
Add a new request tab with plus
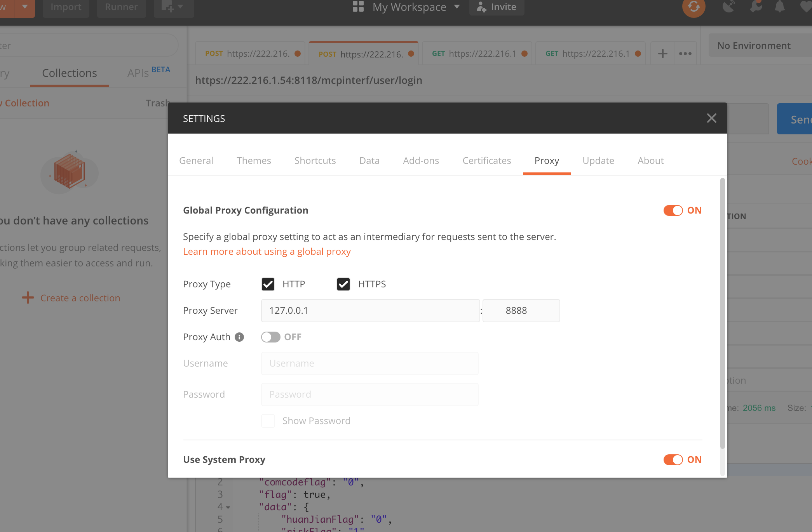pyautogui.click(x=663, y=54)
